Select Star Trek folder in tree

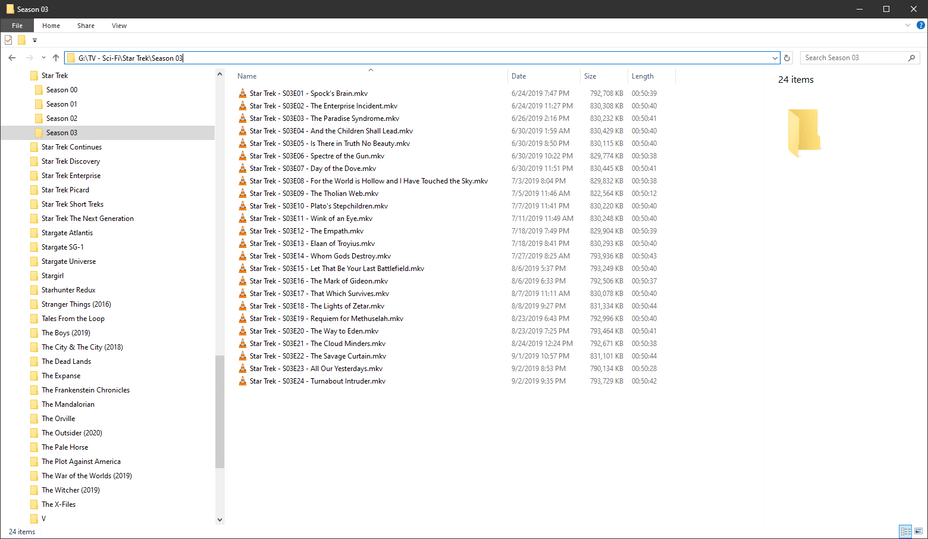[x=54, y=76]
